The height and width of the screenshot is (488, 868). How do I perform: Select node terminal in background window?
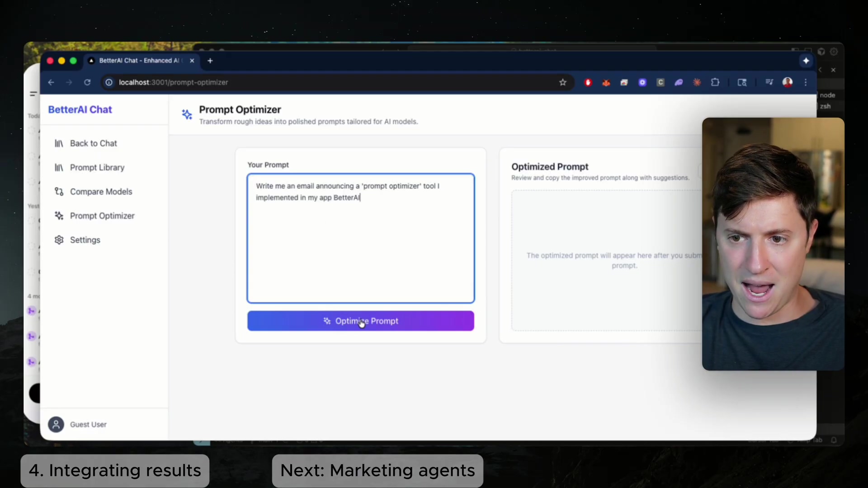coord(827,95)
